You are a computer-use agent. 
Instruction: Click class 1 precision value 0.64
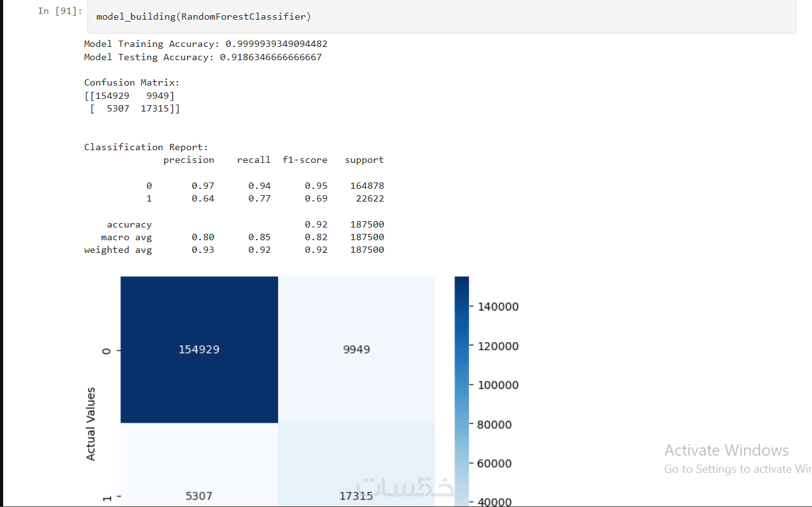203,198
